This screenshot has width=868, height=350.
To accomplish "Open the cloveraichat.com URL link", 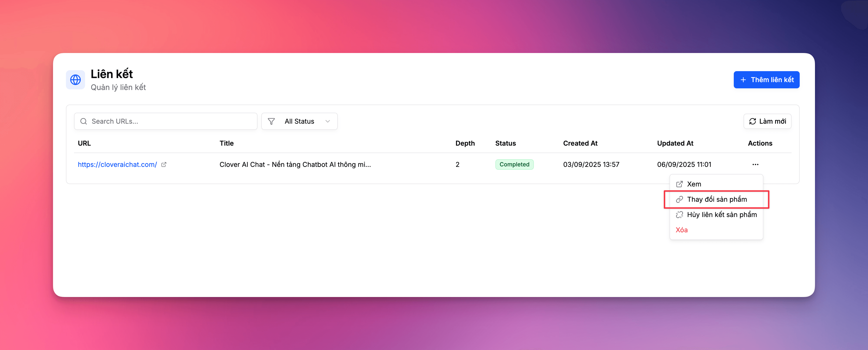I will (x=117, y=164).
